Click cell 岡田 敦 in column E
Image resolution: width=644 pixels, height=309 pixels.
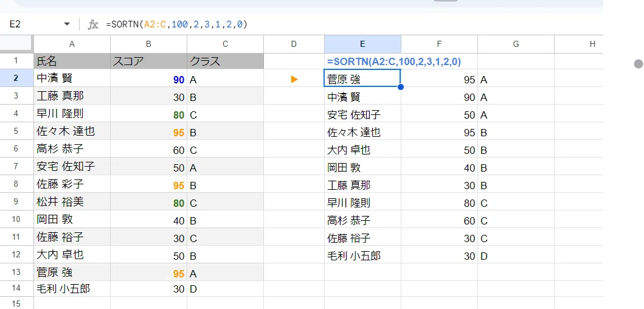point(362,168)
